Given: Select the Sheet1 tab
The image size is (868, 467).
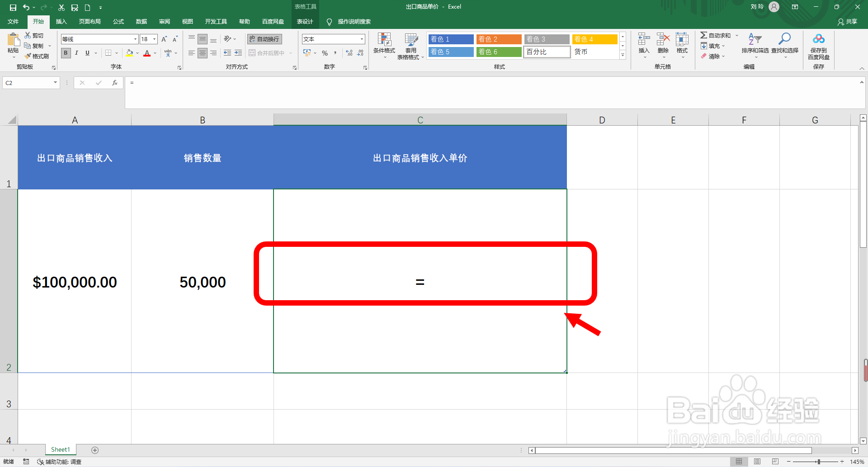Looking at the screenshot, I should 61,449.
